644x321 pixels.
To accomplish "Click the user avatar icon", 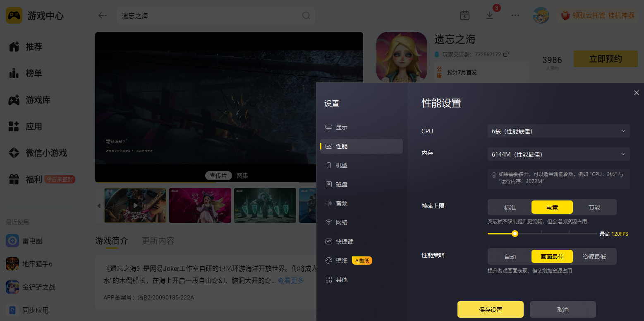I will pos(541,15).
